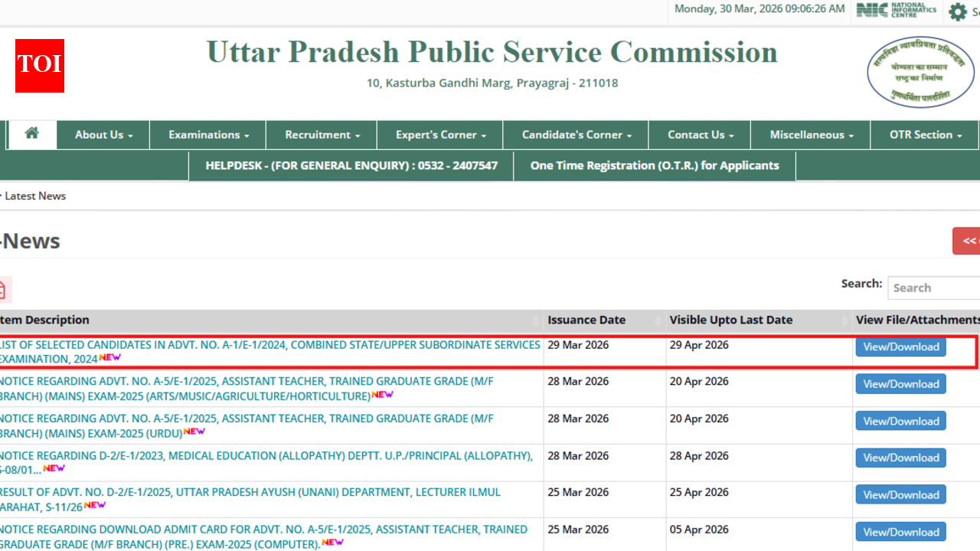
Task: Click the TOI logo in the corner
Action: click(39, 66)
